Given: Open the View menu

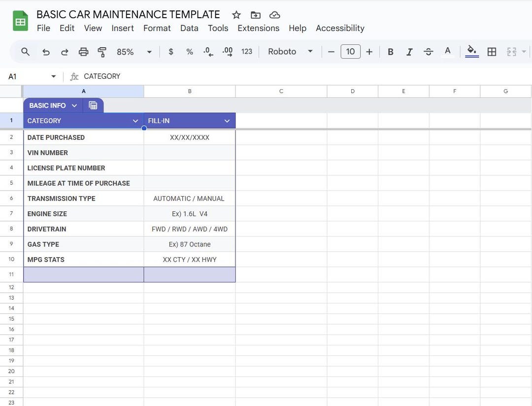Looking at the screenshot, I should click(x=93, y=28).
